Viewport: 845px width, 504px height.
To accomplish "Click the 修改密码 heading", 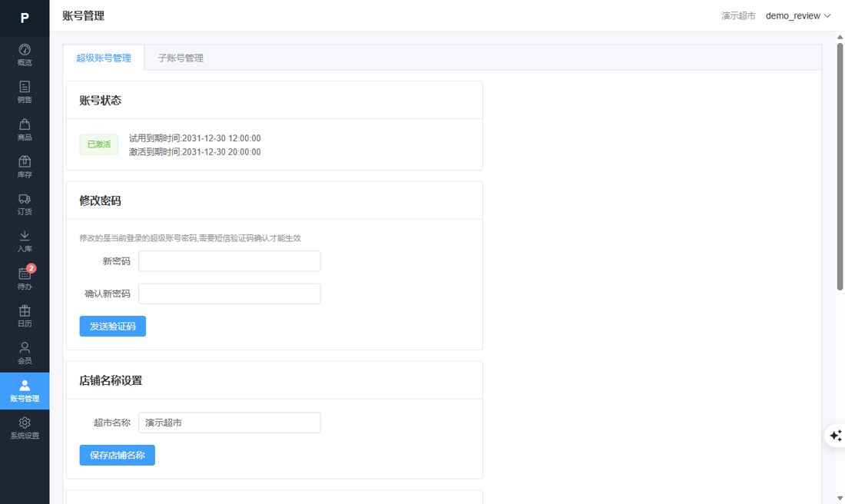I will coord(100,201).
